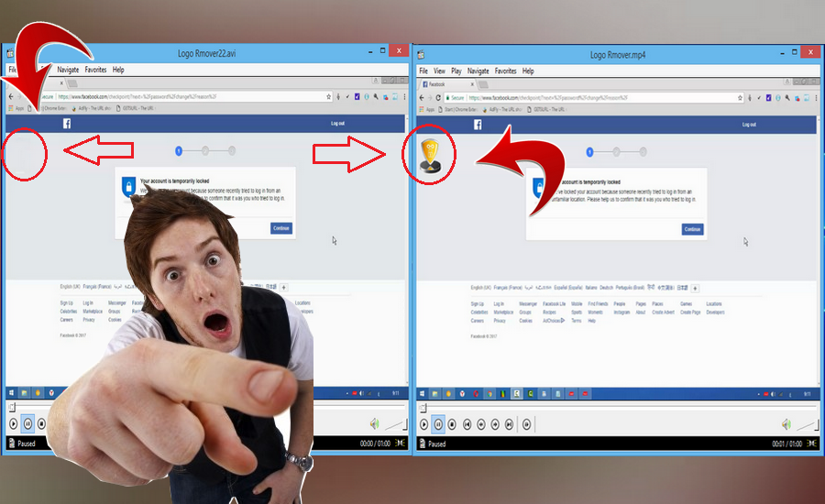Viewport: 825px width, 504px height.
Task: Skip to next in Logo Rmover.mp4 window
Action: click(x=509, y=424)
